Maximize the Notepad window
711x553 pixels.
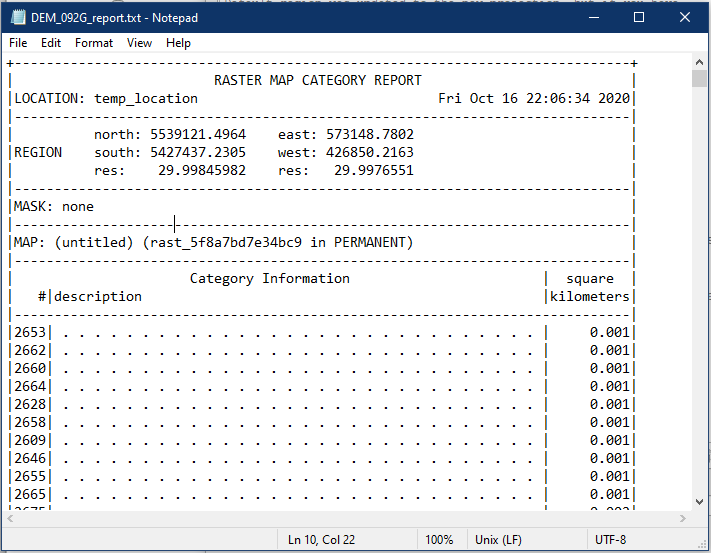[x=639, y=18]
